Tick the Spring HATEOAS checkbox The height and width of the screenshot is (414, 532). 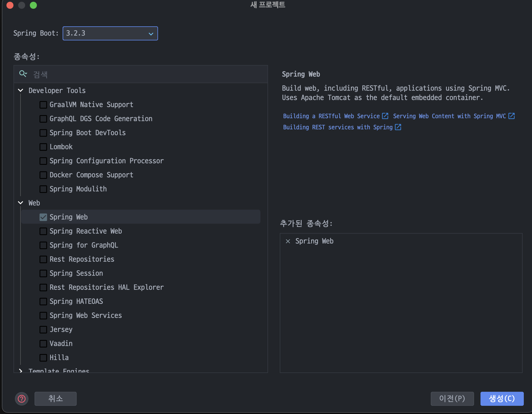(43, 302)
